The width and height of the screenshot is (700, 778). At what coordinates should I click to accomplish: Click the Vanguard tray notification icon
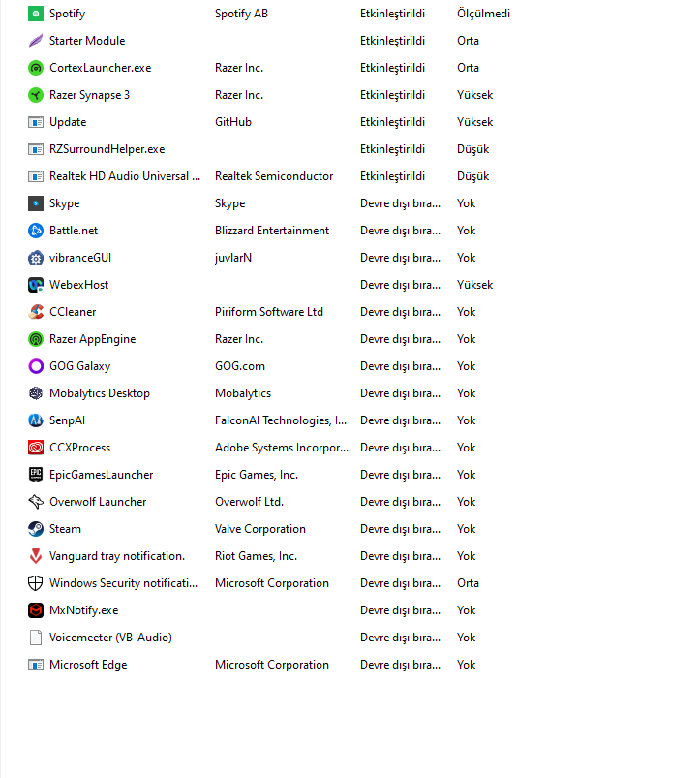click(x=36, y=556)
